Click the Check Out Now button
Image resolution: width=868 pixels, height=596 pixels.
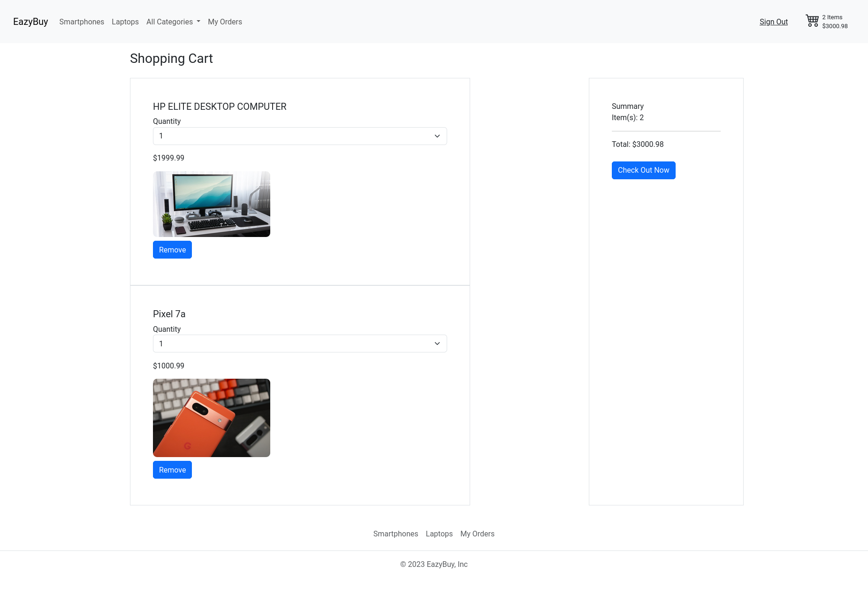tap(643, 170)
